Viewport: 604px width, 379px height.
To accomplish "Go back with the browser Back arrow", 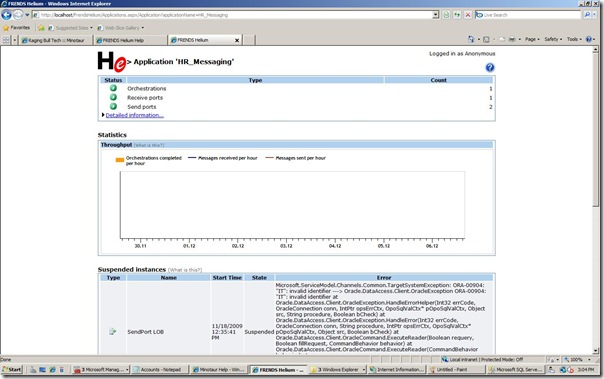I will tap(7, 15).
